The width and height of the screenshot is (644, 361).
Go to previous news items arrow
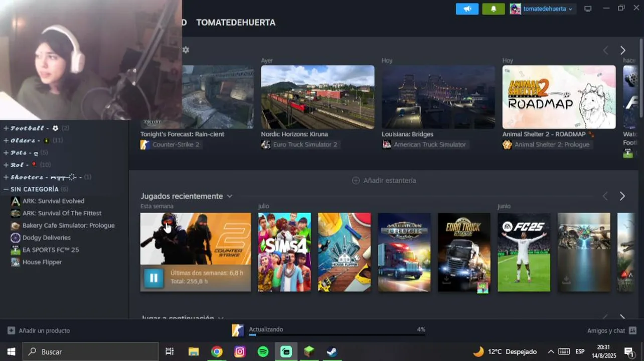(605, 50)
